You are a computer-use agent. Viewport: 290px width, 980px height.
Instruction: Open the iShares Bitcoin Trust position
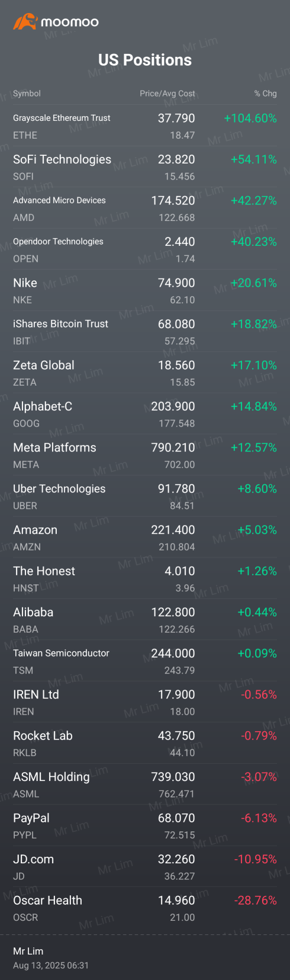coord(145,332)
